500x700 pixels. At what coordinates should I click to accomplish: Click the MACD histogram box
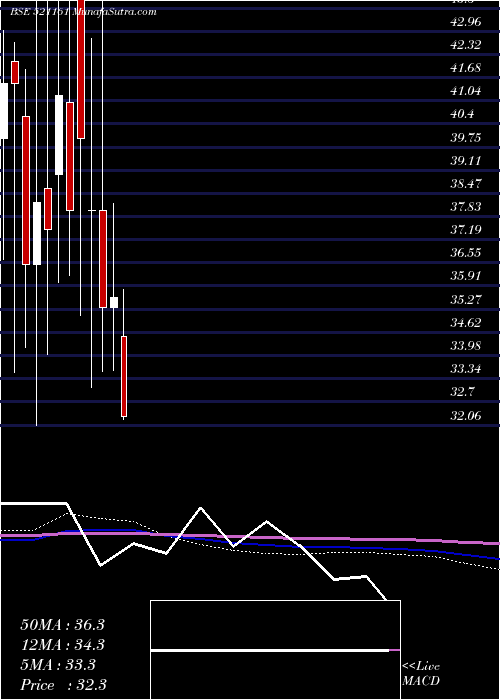click(275, 650)
